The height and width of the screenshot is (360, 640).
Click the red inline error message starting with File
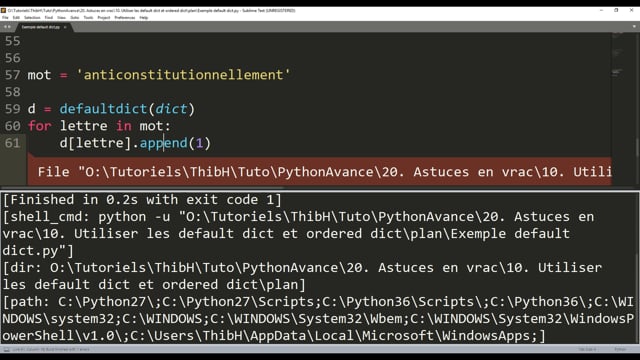pyautogui.click(x=320, y=171)
